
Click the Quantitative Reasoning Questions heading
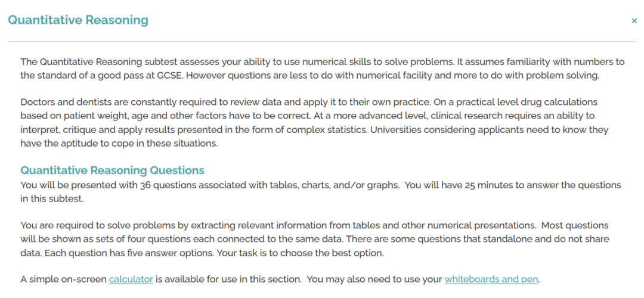[x=112, y=170]
